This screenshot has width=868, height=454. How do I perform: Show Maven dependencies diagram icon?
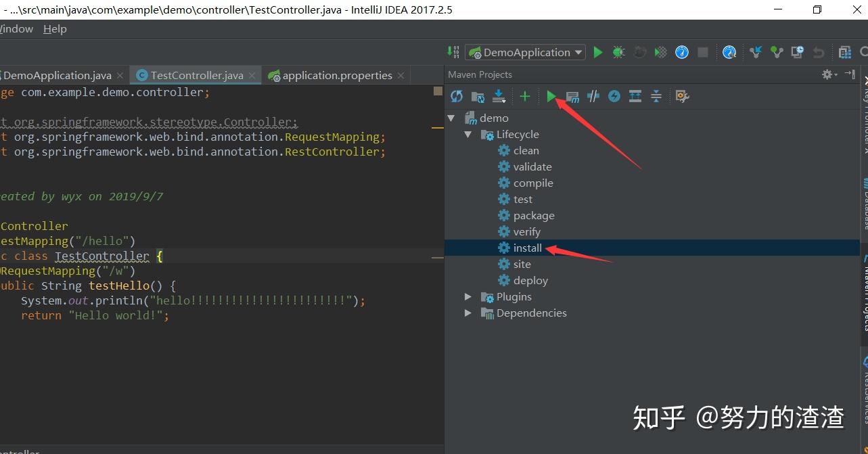[x=635, y=96]
